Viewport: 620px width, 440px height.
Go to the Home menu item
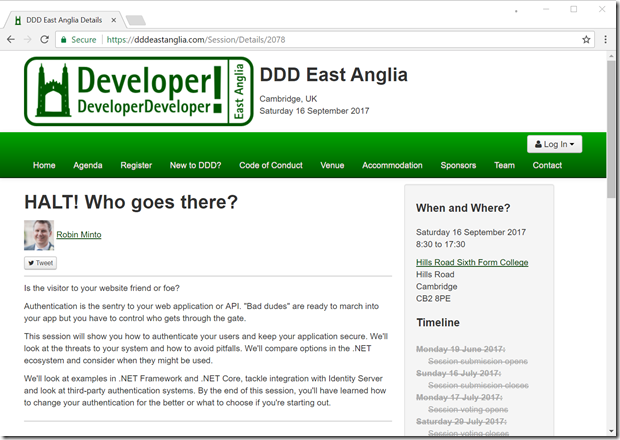click(x=44, y=165)
